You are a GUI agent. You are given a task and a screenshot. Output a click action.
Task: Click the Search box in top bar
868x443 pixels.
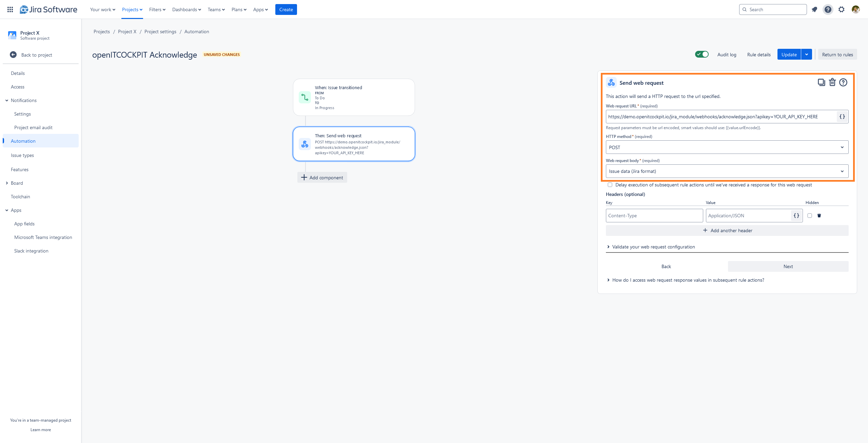click(773, 9)
